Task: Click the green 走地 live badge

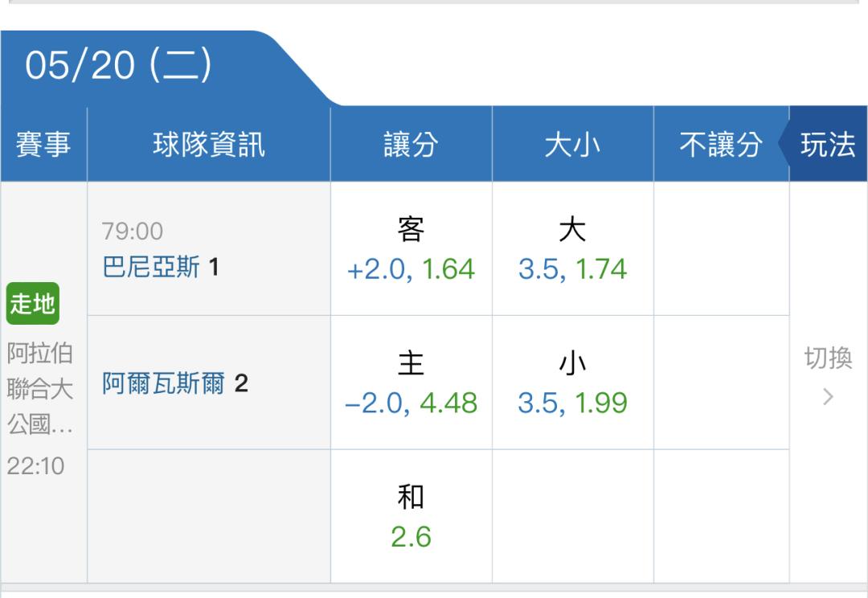Action: (x=33, y=304)
